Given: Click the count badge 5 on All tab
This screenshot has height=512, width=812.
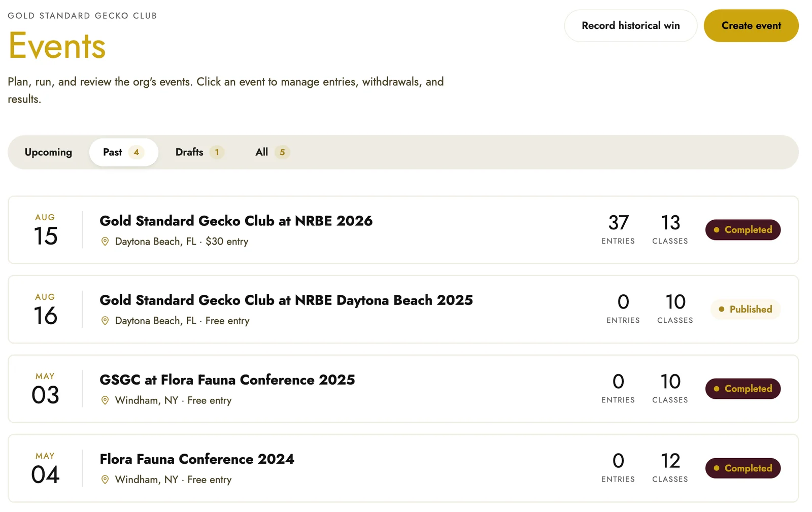Looking at the screenshot, I should coord(282,152).
